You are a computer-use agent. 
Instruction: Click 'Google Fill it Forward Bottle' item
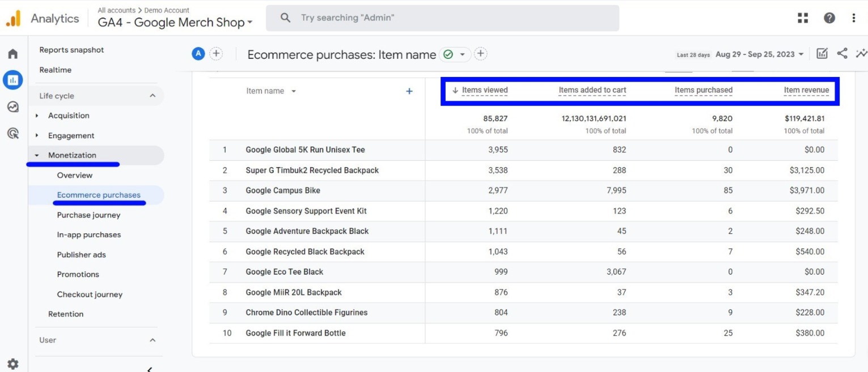click(x=295, y=333)
